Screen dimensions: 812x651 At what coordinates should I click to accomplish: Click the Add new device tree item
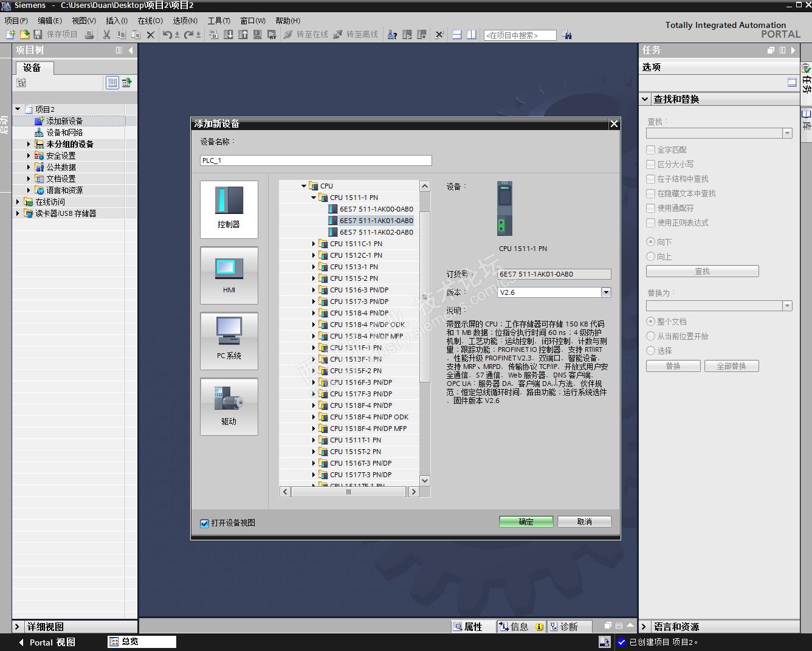(x=64, y=121)
